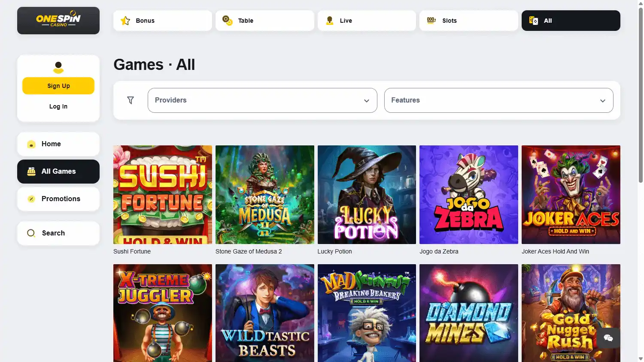The width and height of the screenshot is (644, 362).
Task: Open the Bonus category tab
Action: (x=163, y=21)
